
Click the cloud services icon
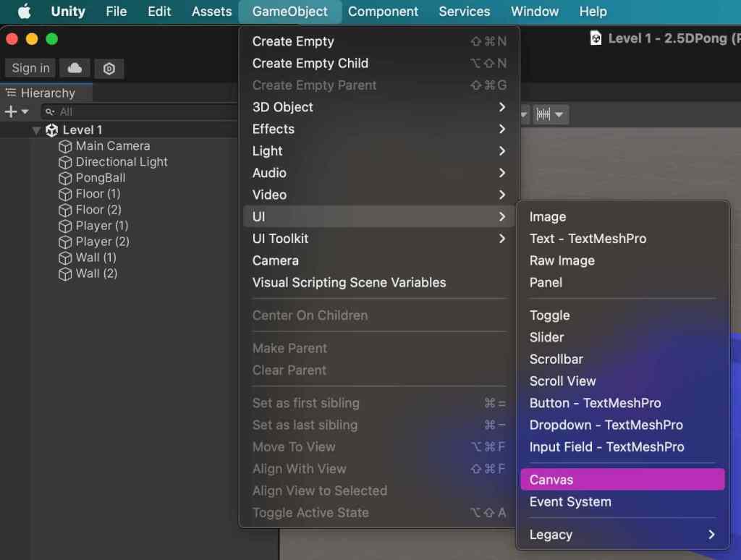75,68
